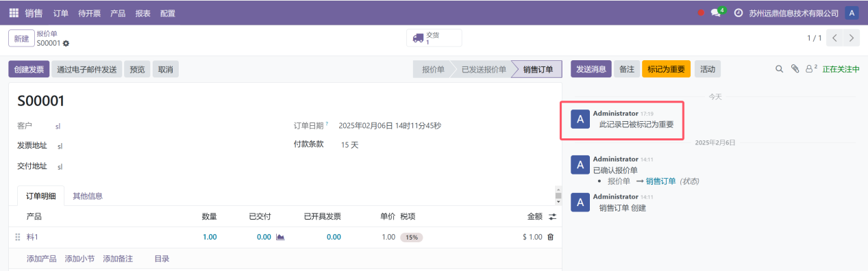
Task: Open the apps grid menu icon
Action: pyautogui.click(x=14, y=13)
